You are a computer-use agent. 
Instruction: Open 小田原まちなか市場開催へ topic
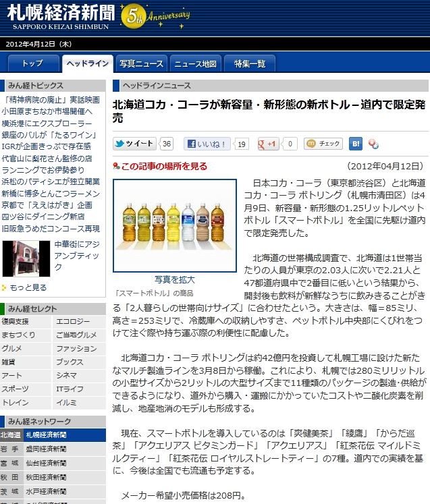click(x=47, y=111)
